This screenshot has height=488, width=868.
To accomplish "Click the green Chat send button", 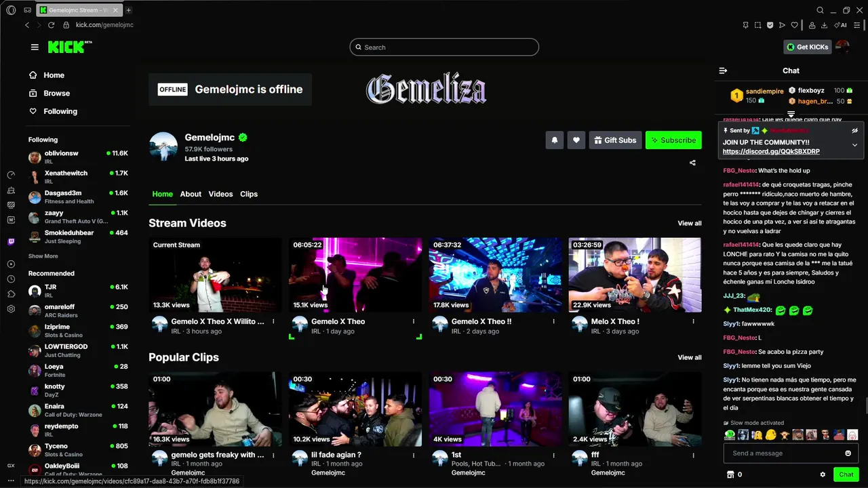I will coord(846,474).
